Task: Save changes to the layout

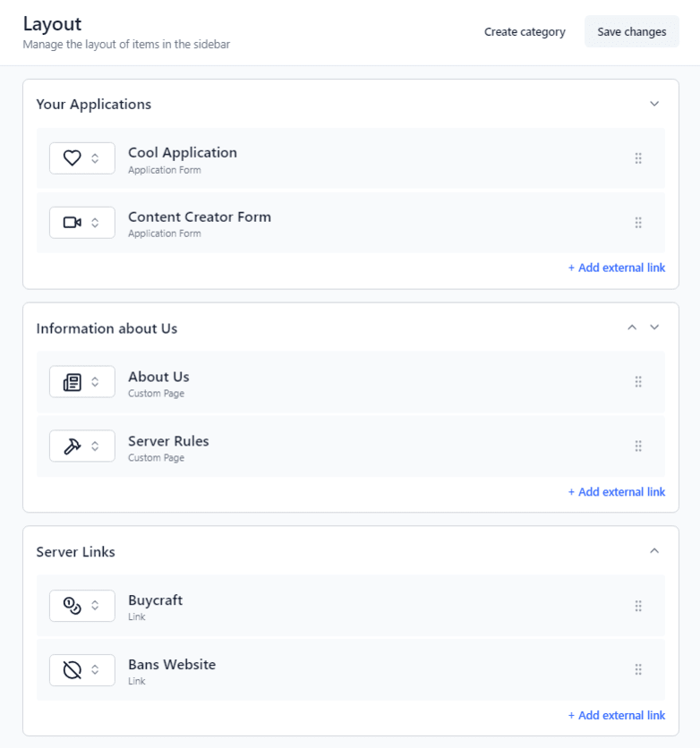Action: click(632, 32)
